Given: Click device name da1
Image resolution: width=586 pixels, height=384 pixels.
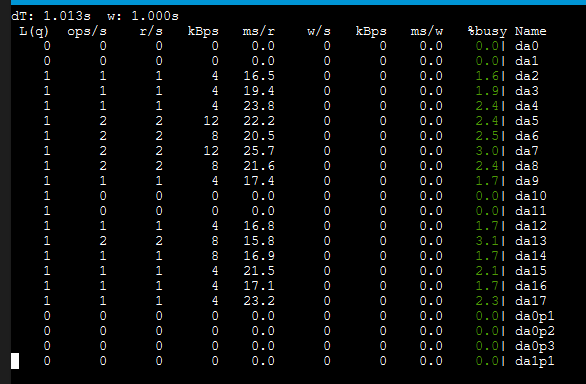Looking at the screenshot, I should tap(527, 61).
